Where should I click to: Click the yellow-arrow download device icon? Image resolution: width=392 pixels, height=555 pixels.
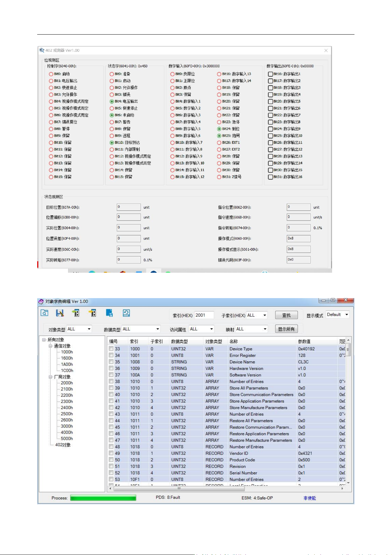pos(92,313)
